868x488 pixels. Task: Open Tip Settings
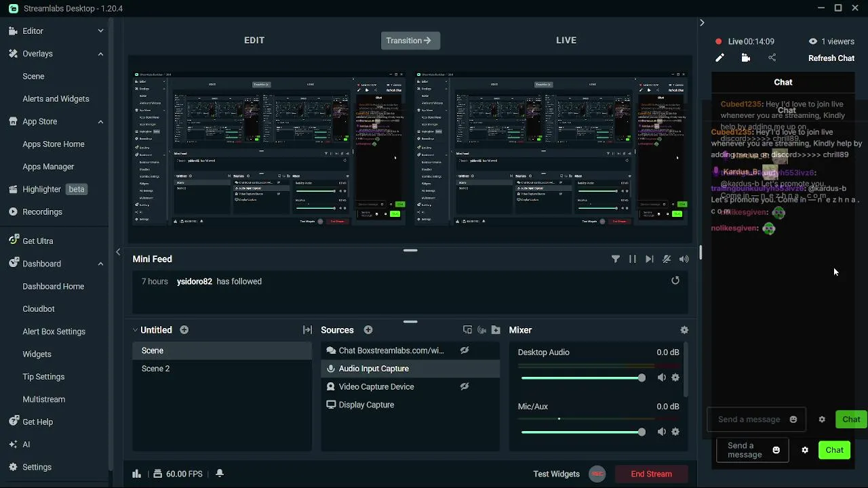pos(43,377)
